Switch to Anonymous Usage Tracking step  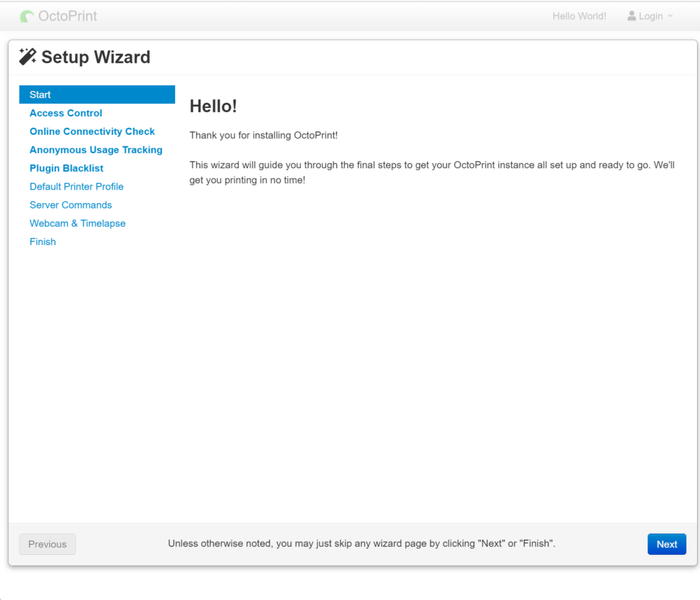(x=96, y=150)
